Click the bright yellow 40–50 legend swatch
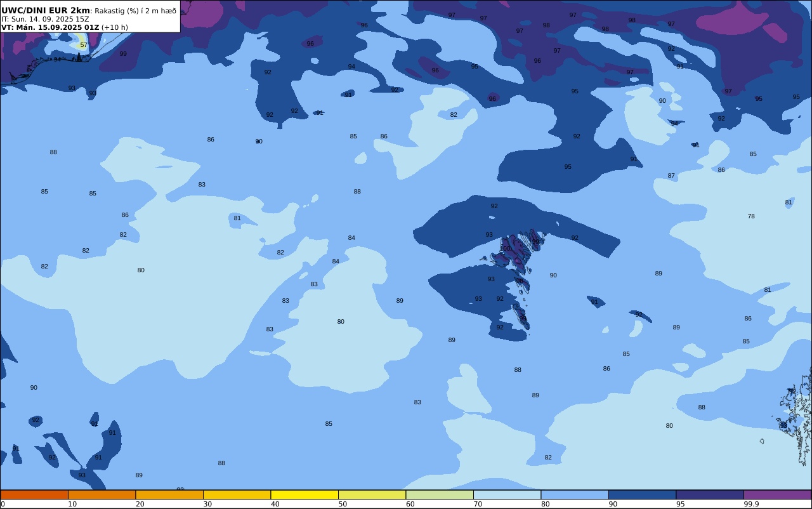Viewport: 812px width, 509px height. click(304, 494)
